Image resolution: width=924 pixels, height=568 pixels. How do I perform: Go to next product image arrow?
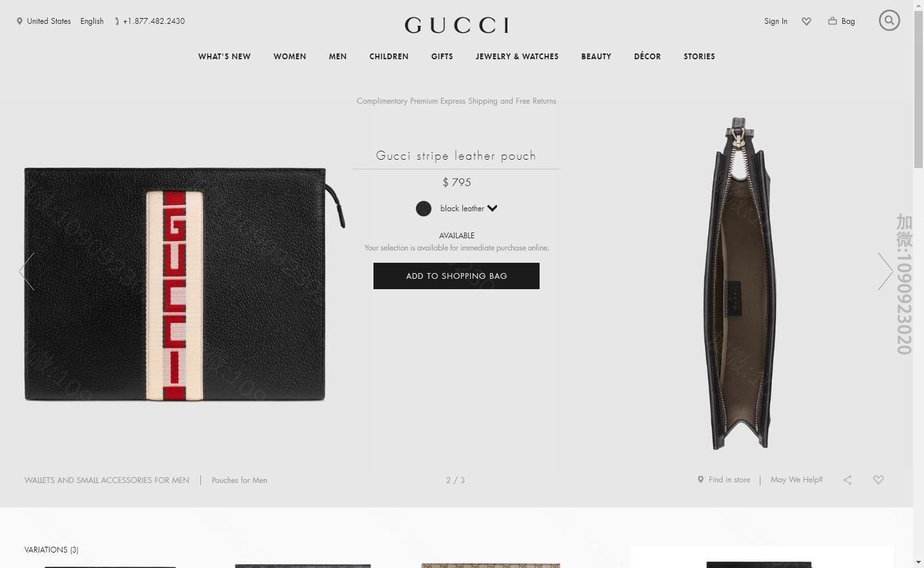pyautogui.click(x=885, y=271)
